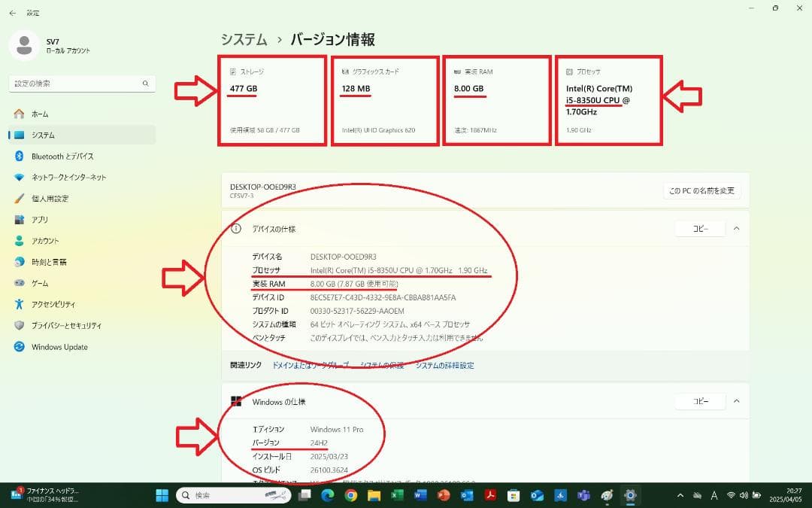Viewport: 812px width, 508px height.
Task: Open Bluetooth とデバイス settings
Action: coord(62,157)
